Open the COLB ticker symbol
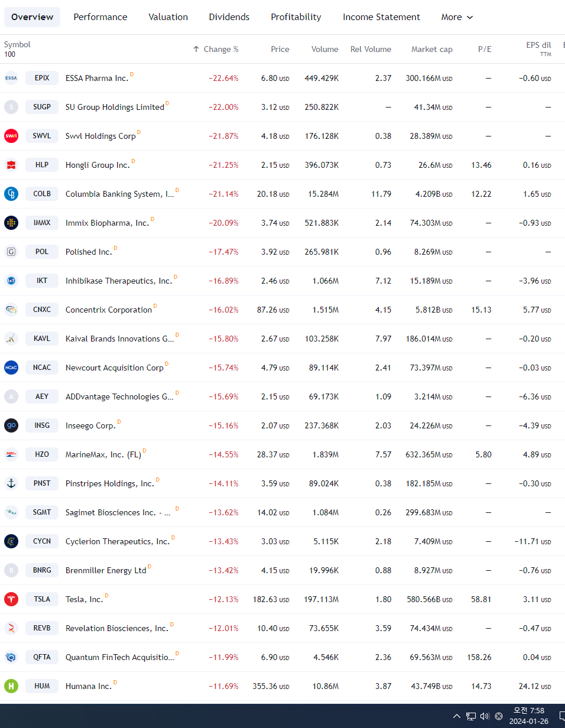 pos(42,194)
